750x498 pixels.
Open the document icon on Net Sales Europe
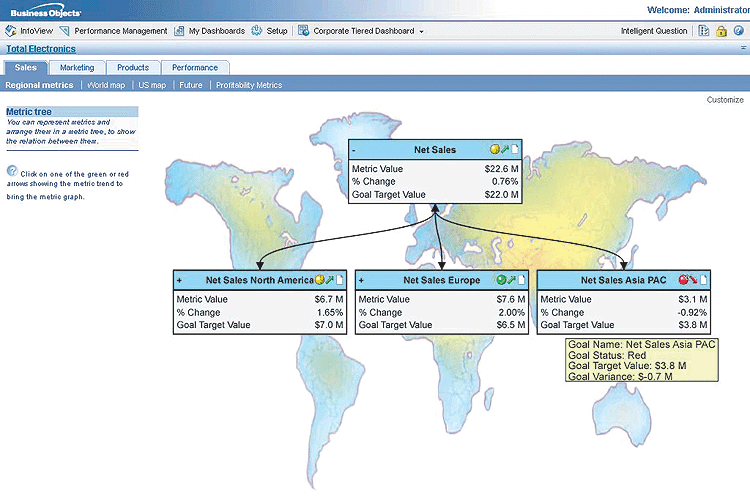(x=521, y=280)
